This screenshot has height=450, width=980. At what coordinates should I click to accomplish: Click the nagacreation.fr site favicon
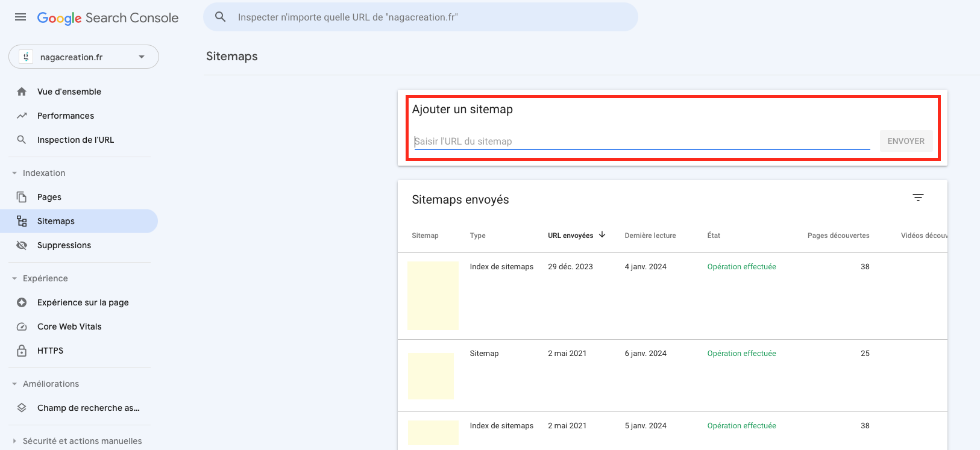pyautogui.click(x=26, y=57)
